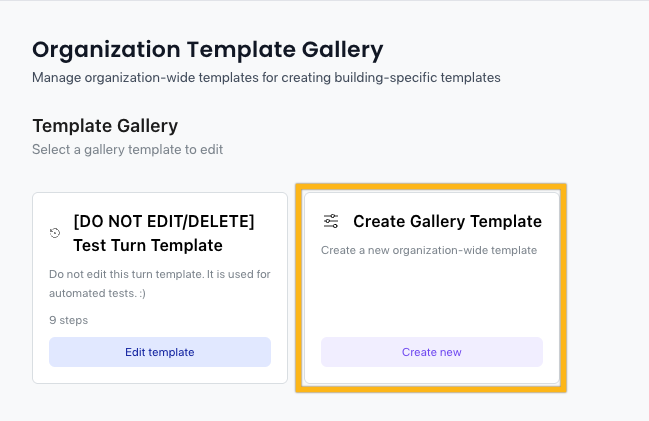Click "Test Turn Template" second title line

coord(148,245)
